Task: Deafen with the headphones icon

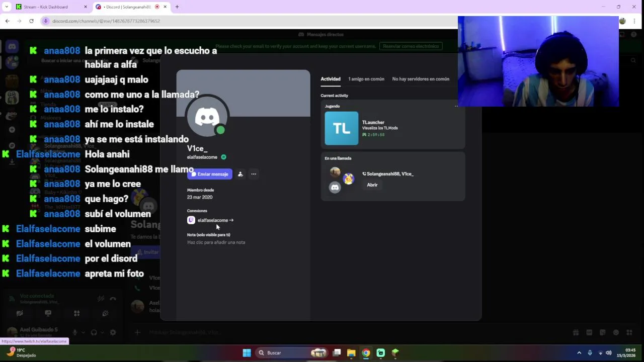Action: click(94, 332)
